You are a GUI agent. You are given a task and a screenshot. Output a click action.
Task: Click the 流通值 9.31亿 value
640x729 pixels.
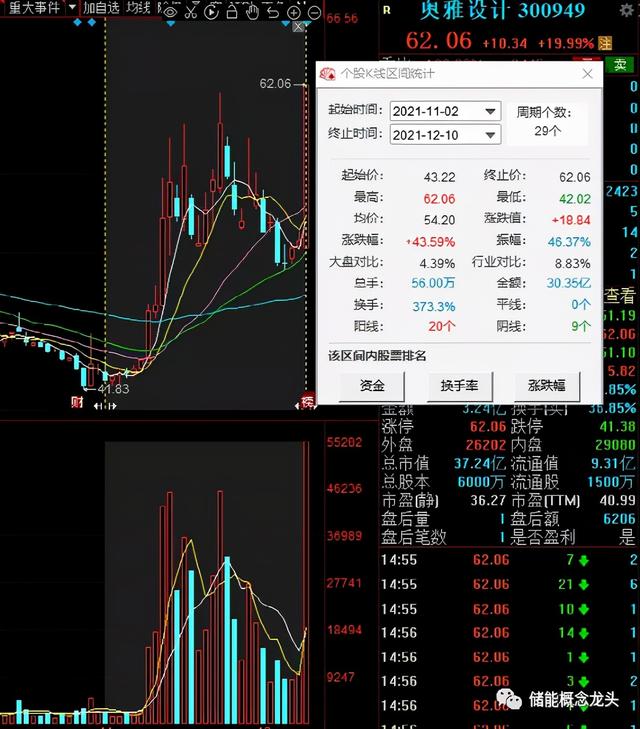[613, 463]
